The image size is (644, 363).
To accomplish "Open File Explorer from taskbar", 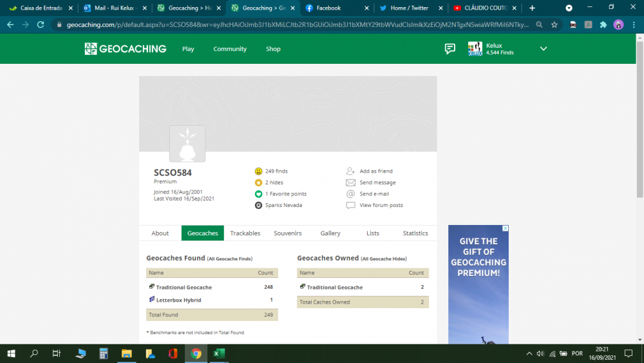I will (x=126, y=353).
